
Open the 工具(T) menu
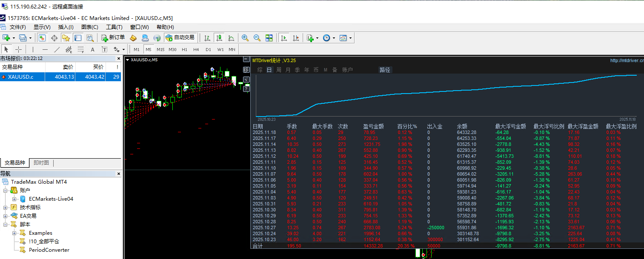tap(114, 27)
